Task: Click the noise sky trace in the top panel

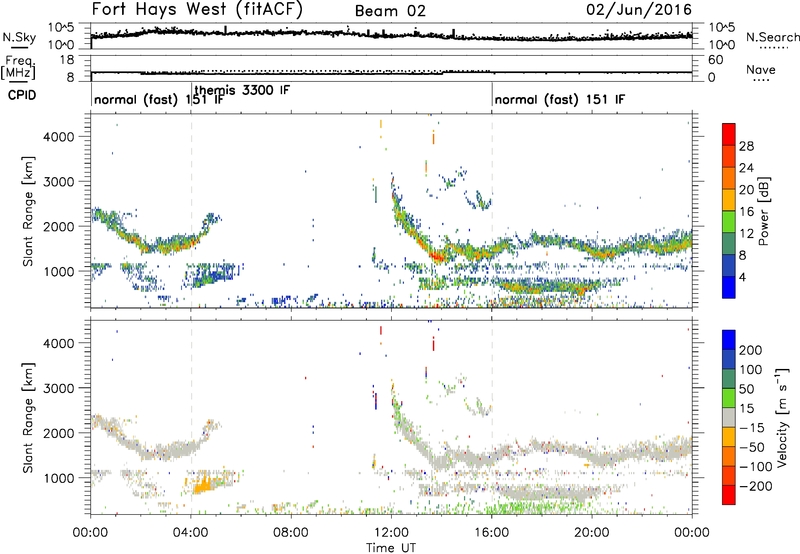Action: [x=391, y=34]
